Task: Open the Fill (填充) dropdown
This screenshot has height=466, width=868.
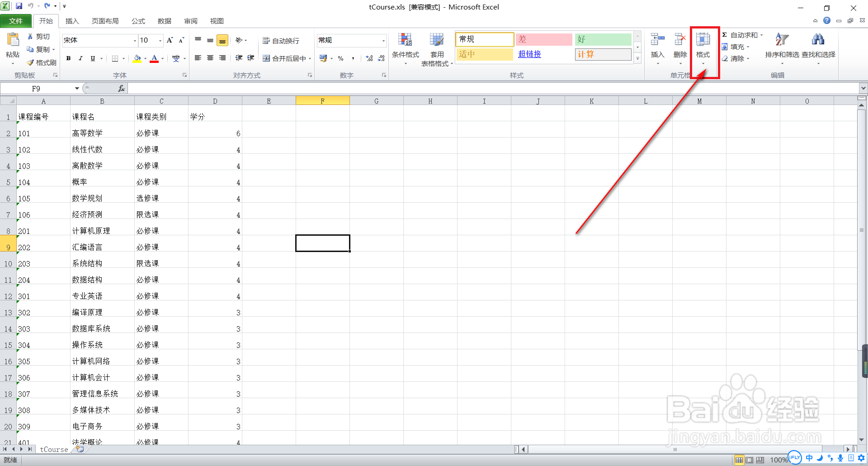Action: pos(736,47)
